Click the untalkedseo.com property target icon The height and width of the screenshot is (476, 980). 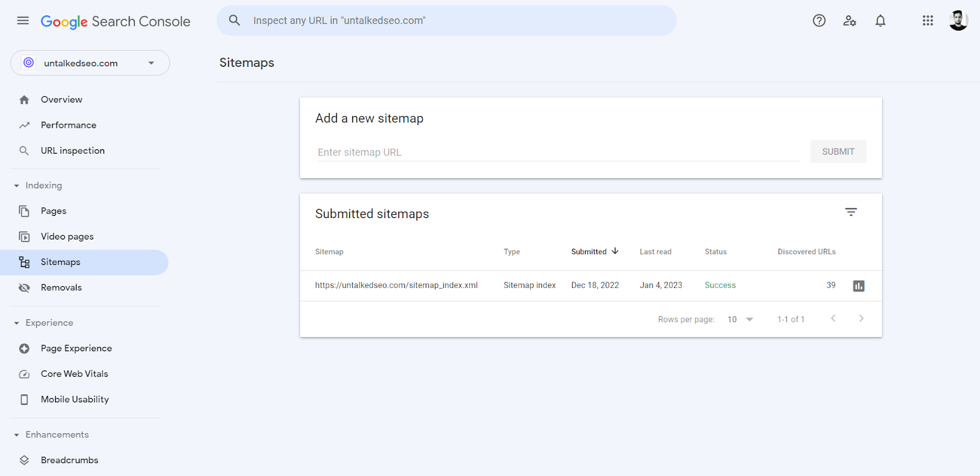(29, 62)
